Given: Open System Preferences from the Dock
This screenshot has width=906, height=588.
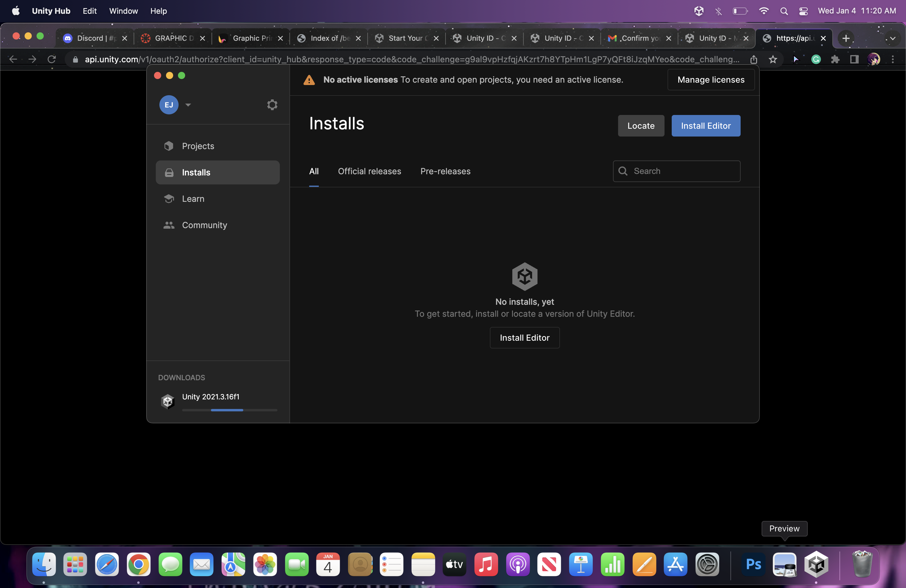Looking at the screenshot, I should pos(707,564).
